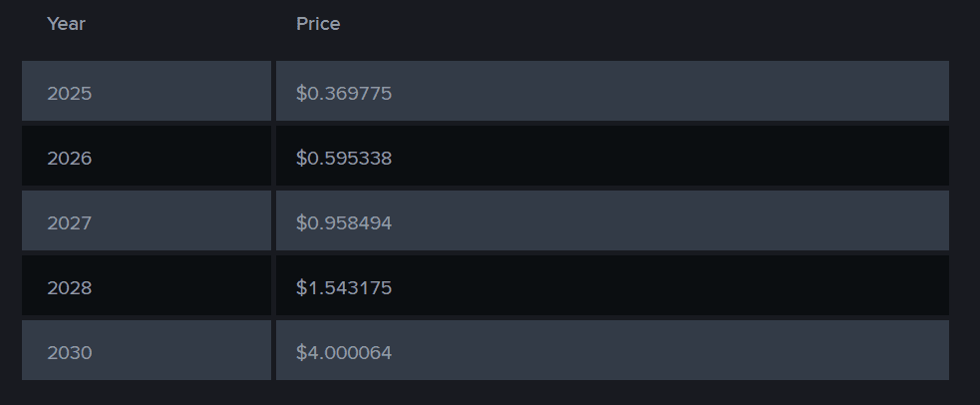The height and width of the screenshot is (405, 980).
Task: Select the 2030 year cell
Action: click(147, 350)
